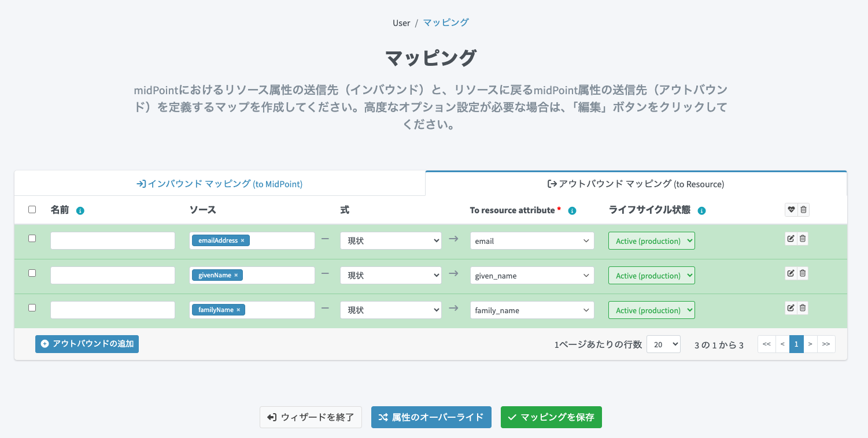Image resolution: width=868 pixels, height=438 pixels.
Task: Click マッピングを保存 button
Action: 551,417
